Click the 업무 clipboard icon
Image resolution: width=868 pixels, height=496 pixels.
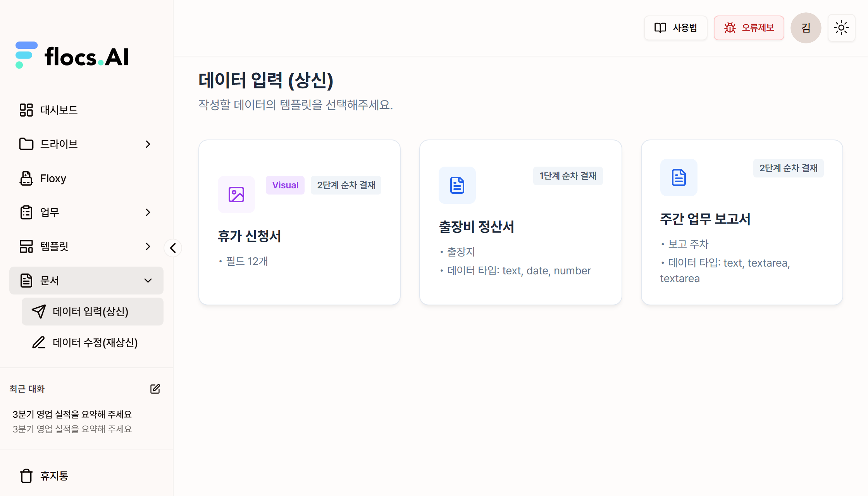(26, 212)
